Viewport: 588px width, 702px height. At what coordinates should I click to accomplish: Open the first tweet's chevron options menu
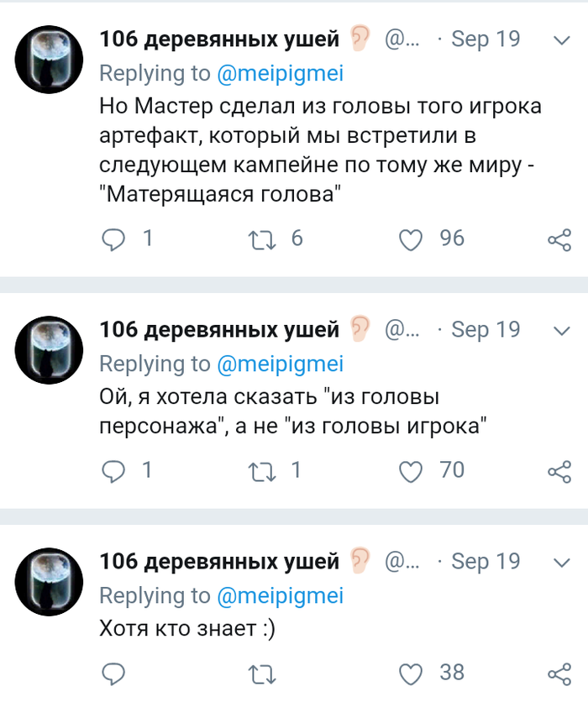560,39
